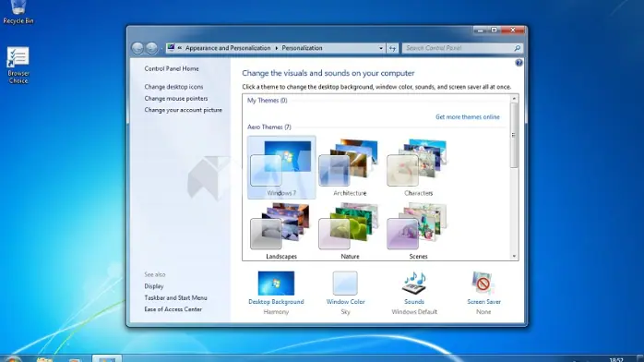Open the Recycle Bin desktop icon

[x=18, y=11]
